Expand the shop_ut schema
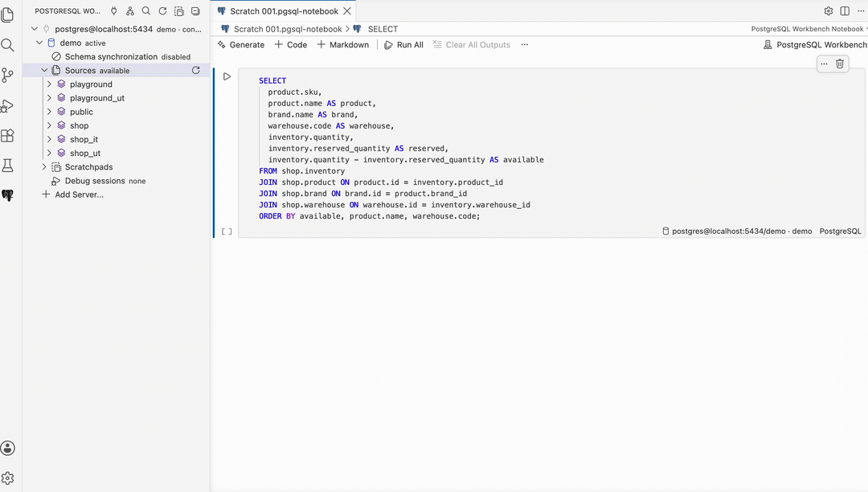Viewport: 868px width, 492px height. [49, 154]
